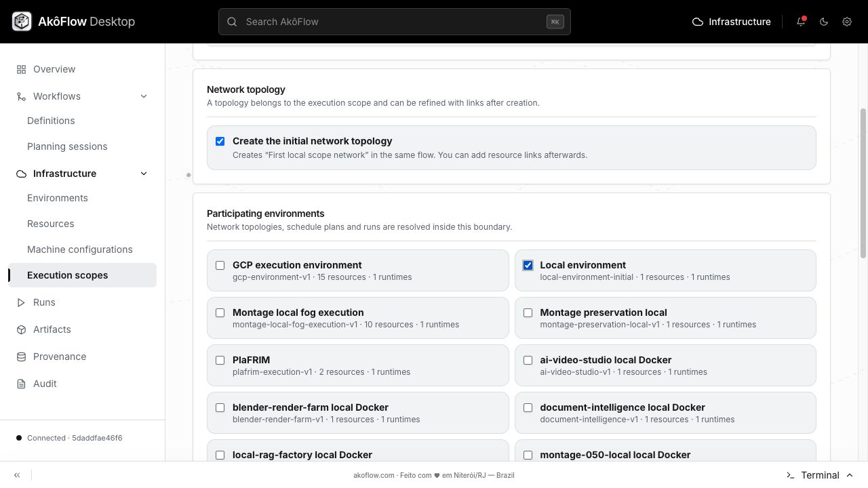This screenshot has width=868, height=488.
Task: Collapse the Workflows section chevron
Action: point(144,96)
